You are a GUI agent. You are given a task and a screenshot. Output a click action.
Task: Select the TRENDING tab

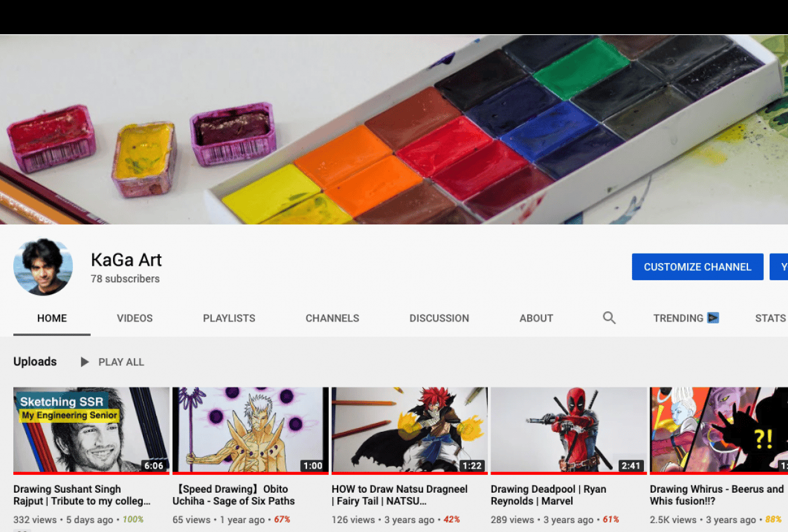[x=678, y=318]
